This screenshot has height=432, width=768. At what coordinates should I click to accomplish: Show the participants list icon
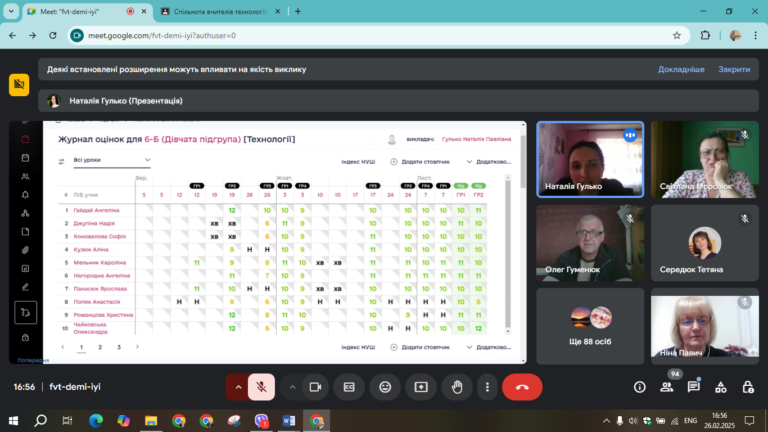(667, 387)
